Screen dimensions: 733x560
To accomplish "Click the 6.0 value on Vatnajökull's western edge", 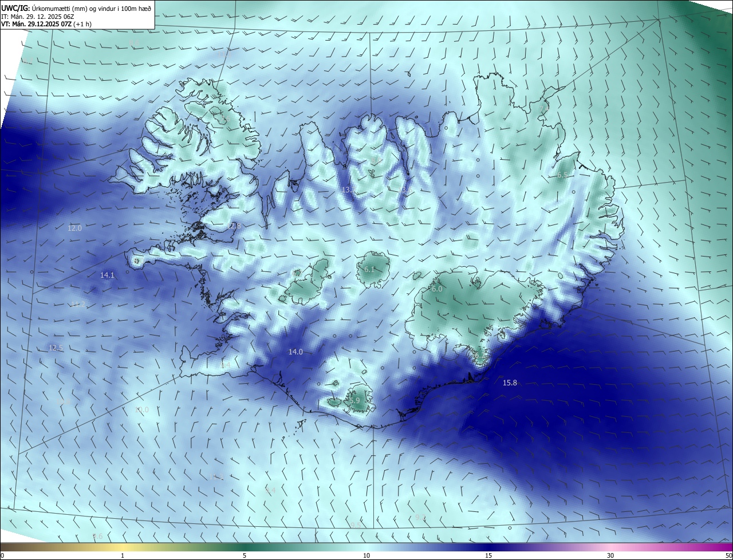I will (x=437, y=289).
